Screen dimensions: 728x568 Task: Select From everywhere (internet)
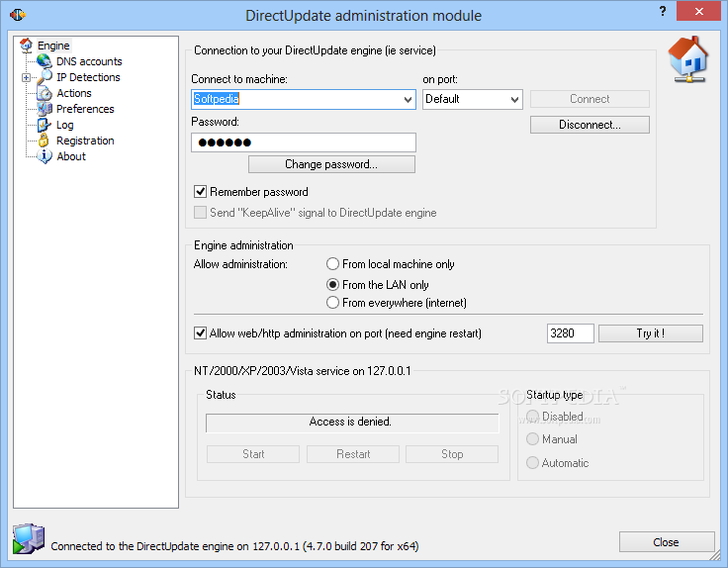[x=332, y=303]
